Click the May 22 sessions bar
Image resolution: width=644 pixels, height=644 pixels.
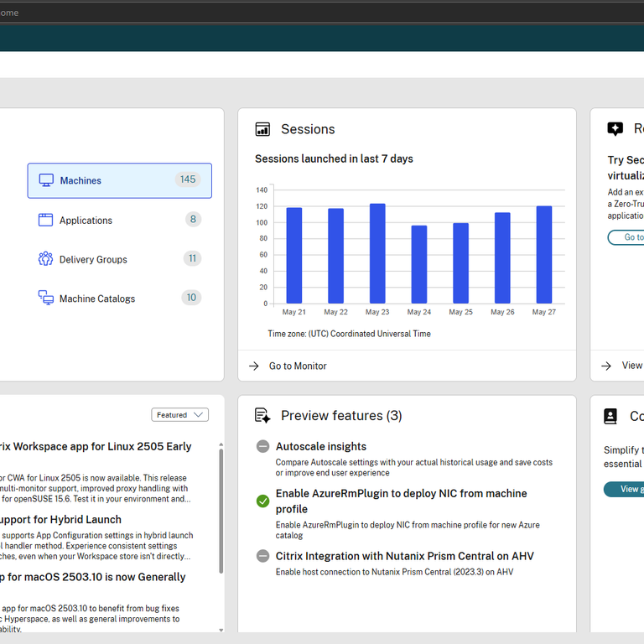click(335, 256)
